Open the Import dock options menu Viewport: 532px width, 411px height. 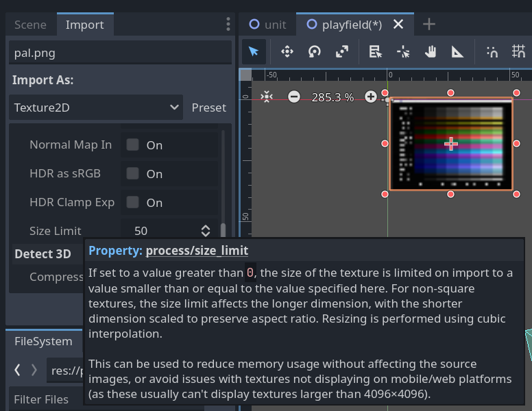coord(228,25)
